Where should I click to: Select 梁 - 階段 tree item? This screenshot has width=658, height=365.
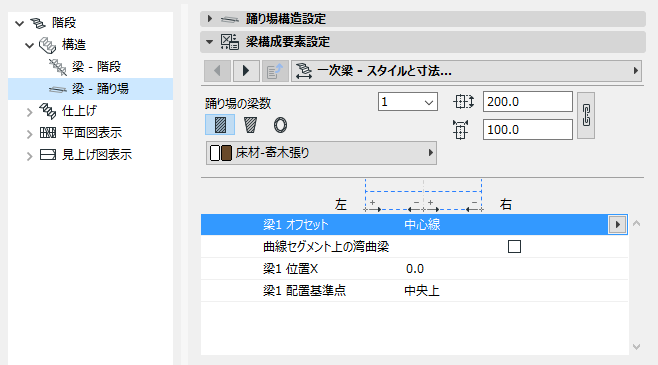coord(96,67)
